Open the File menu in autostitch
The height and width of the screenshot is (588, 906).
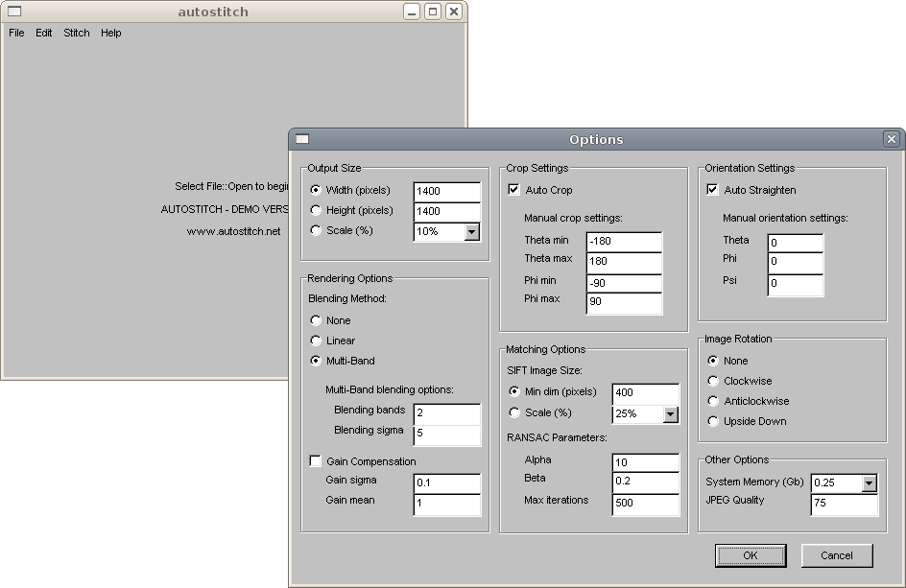click(x=16, y=33)
